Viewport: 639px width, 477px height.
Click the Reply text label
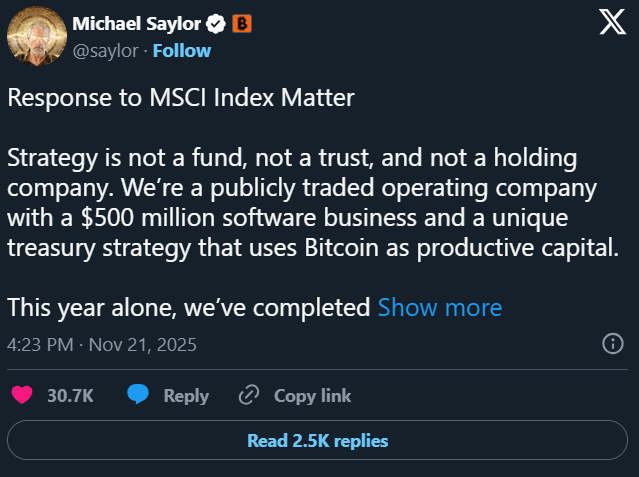186,396
